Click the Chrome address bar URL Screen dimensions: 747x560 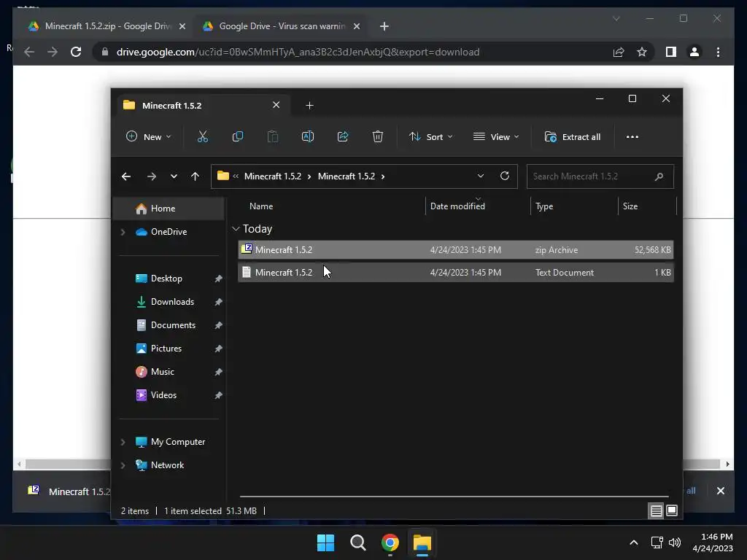coord(298,52)
